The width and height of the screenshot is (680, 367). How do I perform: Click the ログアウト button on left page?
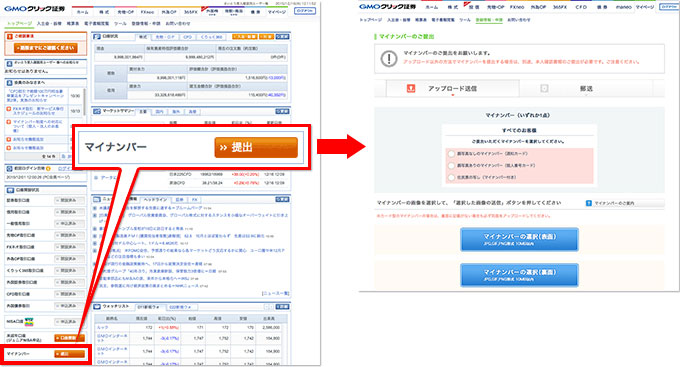(x=305, y=10)
